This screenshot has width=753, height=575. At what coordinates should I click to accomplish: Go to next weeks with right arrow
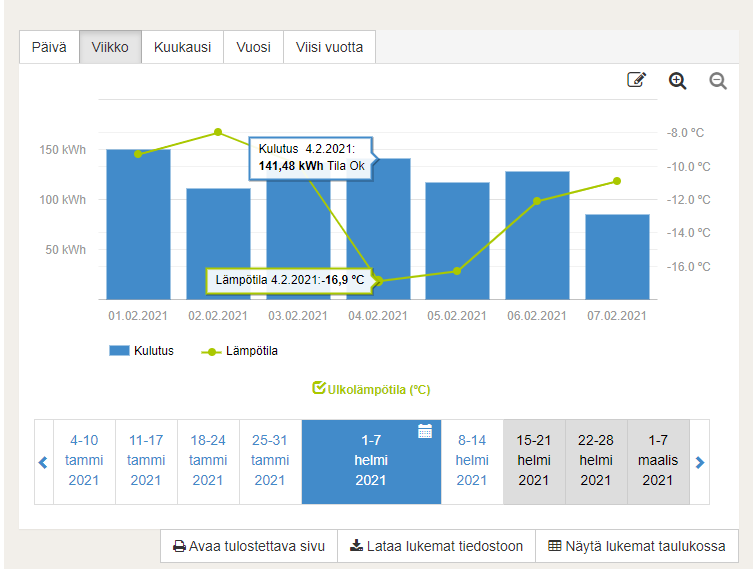pos(700,462)
